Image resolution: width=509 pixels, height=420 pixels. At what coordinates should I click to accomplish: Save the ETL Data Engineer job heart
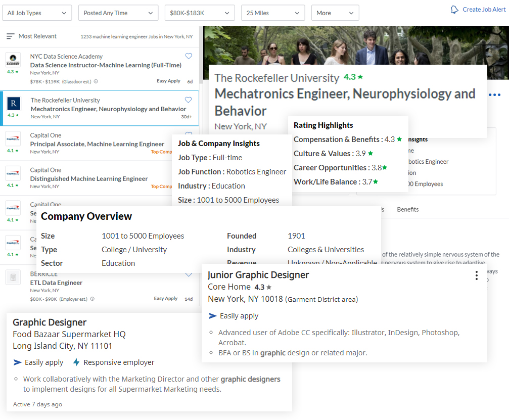[189, 274]
